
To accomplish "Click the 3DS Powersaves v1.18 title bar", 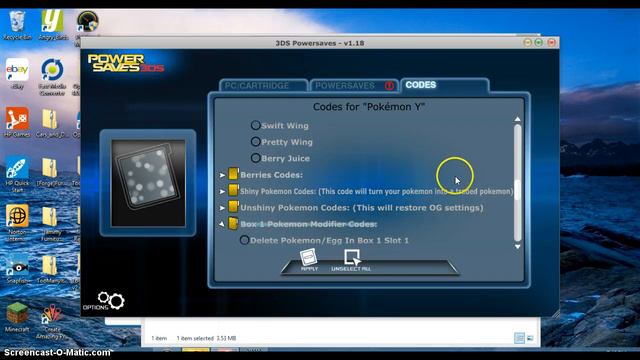I will point(320,43).
